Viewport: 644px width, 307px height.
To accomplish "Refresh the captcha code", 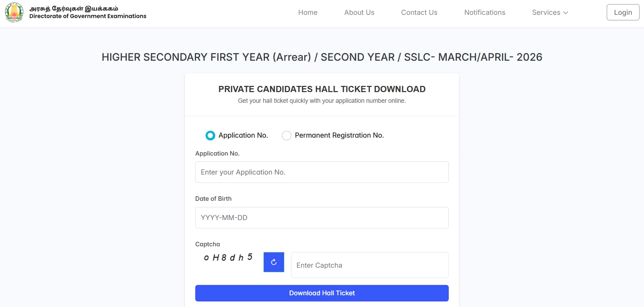I will click(274, 262).
